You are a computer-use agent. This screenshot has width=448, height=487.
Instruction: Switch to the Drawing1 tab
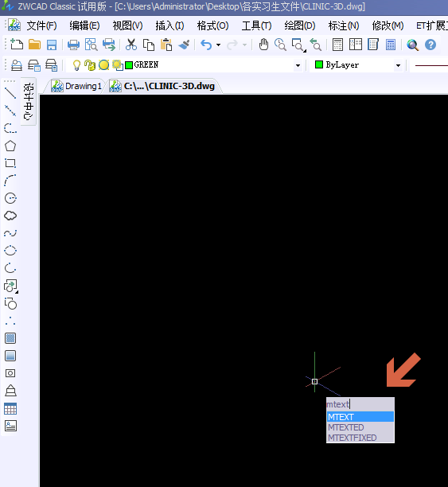pyautogui.click(x=76, y=86)
